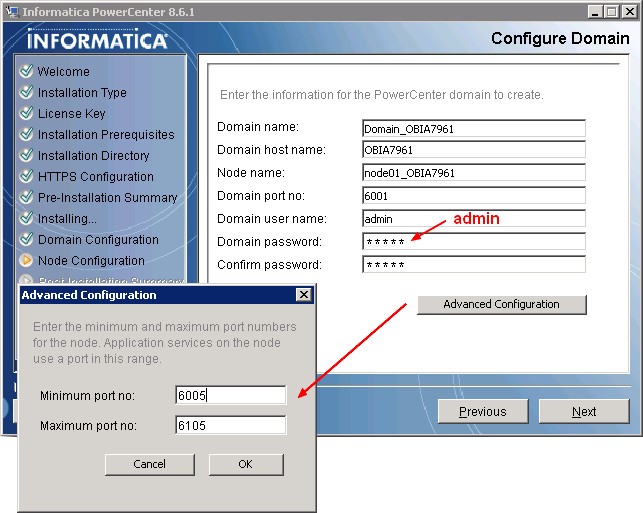Click the 'Enter the information for the PowerCenter domain' text
This screenshot has height=513, width=643.
381,95
